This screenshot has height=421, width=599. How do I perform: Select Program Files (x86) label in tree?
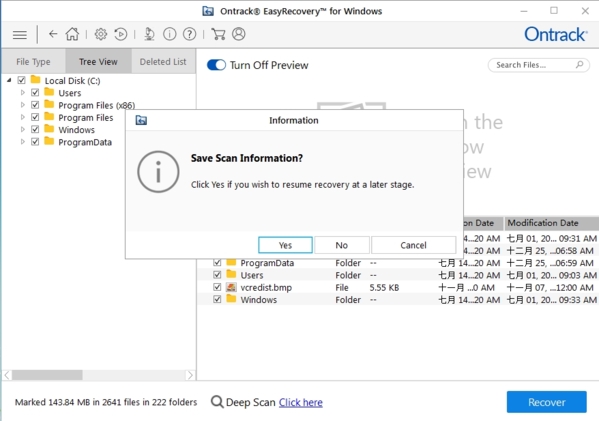97,105
